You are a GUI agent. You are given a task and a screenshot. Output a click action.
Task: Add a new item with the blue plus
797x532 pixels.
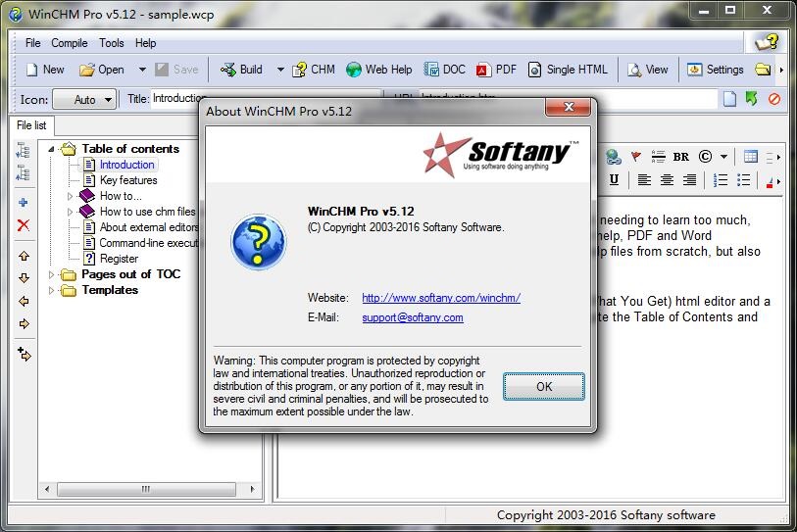click(x=24, y=203)
